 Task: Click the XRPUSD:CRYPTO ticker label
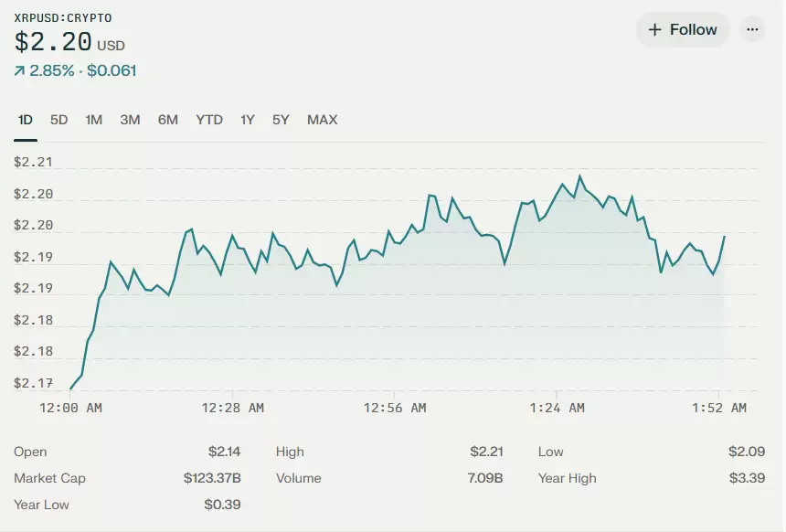[x=63, y=18]
